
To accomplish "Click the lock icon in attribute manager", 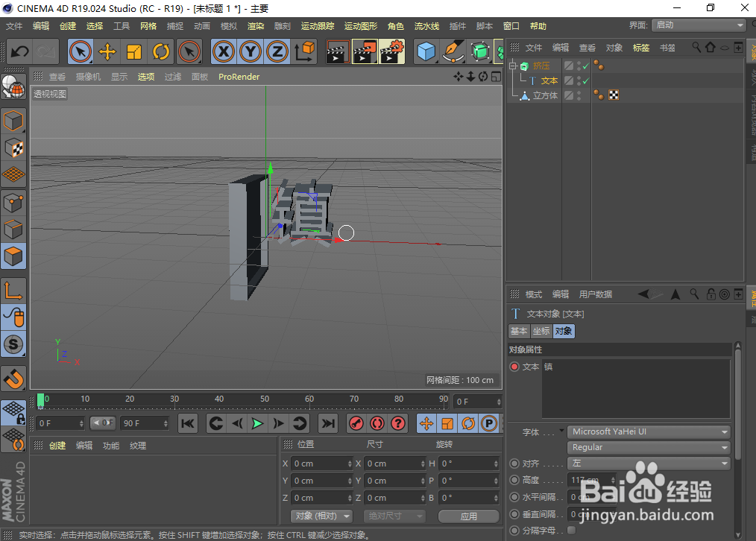I will pos(711,294).
